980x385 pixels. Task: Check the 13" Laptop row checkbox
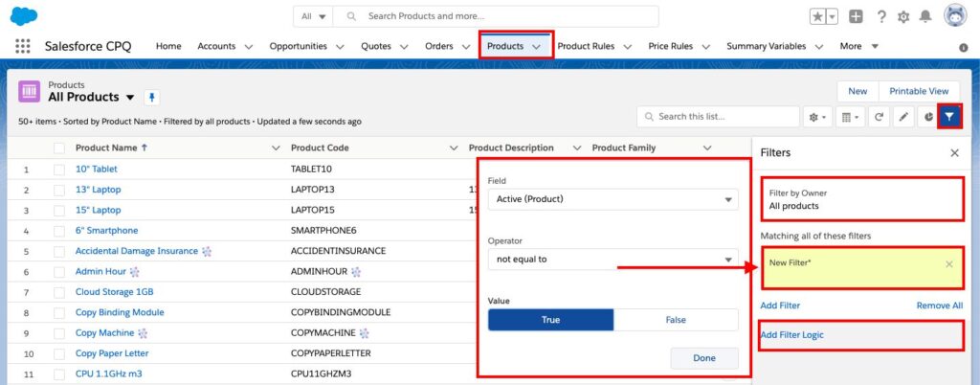tap(59, 190)
